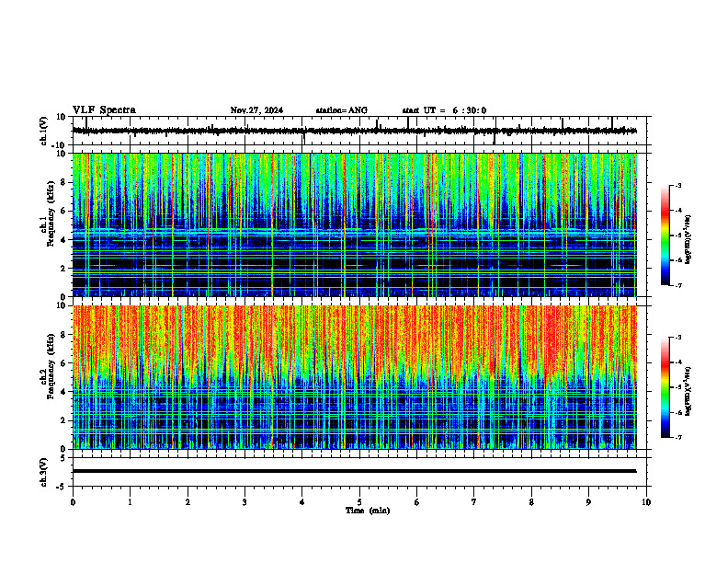Click the "VLF Spectra" plot title
Screen dimensions: 728x563
[x=104, y=110]
